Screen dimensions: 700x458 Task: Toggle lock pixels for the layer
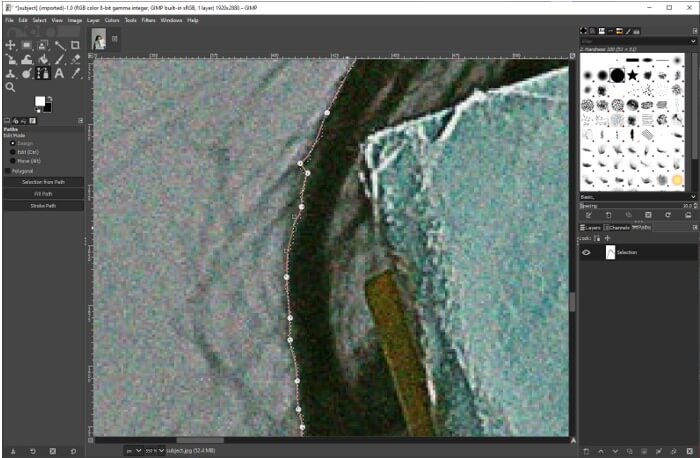tap(597, 238)
